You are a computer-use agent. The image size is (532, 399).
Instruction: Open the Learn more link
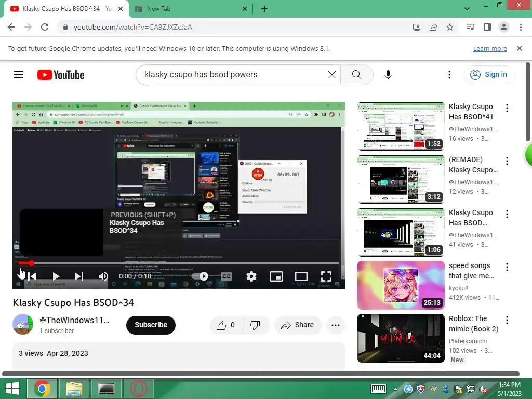point(490,48)
